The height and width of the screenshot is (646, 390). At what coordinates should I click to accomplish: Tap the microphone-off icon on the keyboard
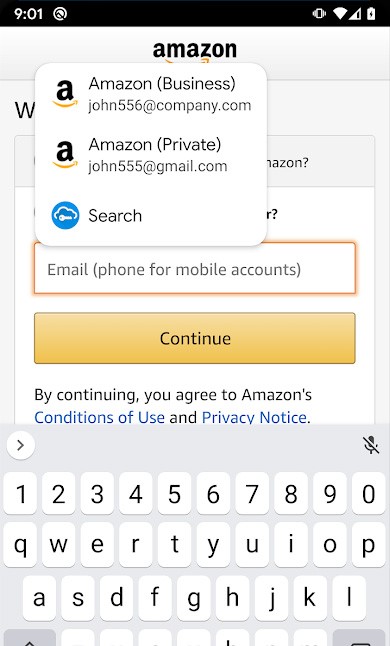pyautogui.click(x=371, y=445)
